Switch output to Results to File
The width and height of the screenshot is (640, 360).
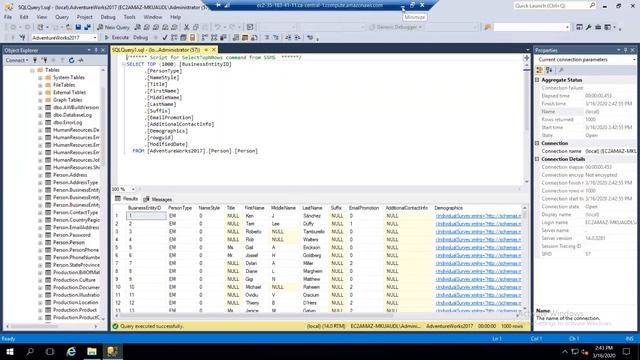(x=254, y=38)
